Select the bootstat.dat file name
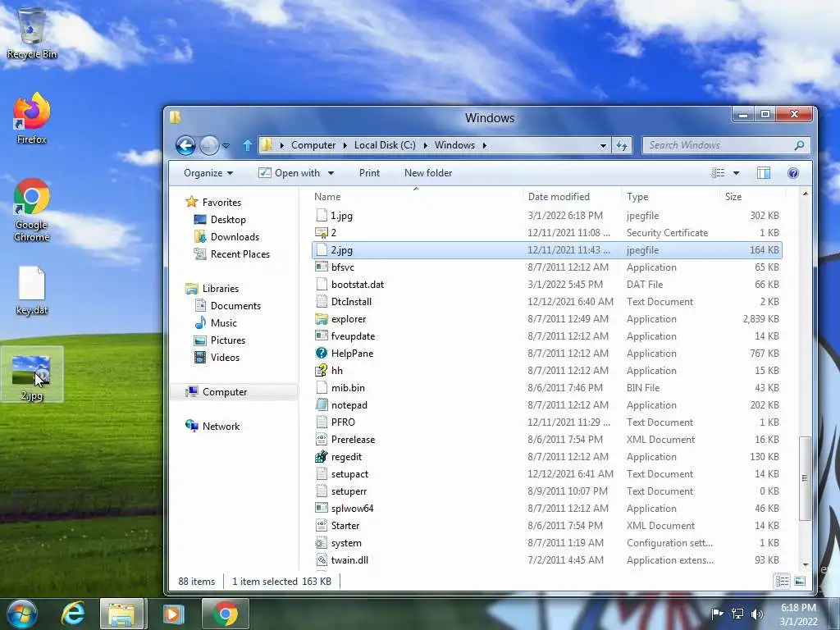This screenshot has height=630, width=840. pos(358,285)
